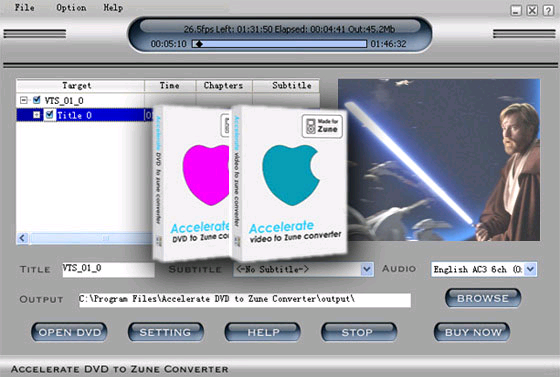Open the Subtitle dropdown
The image size is (560, 377).
click(x=367, y=270)
